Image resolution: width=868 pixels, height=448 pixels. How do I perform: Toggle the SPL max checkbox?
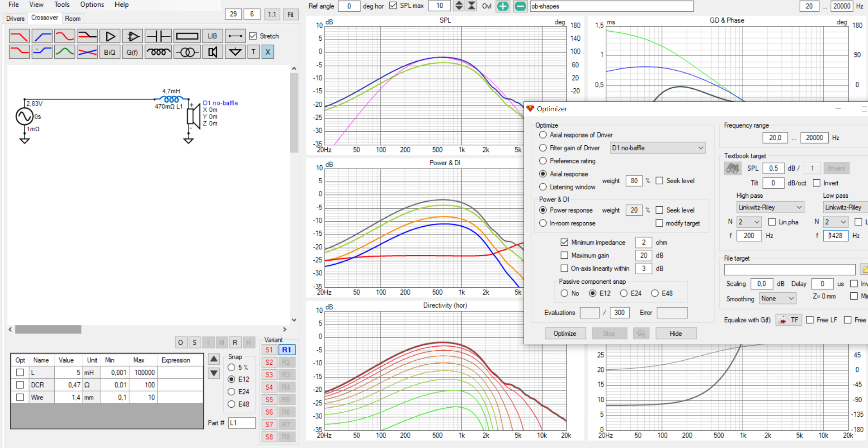coord(393,6)
